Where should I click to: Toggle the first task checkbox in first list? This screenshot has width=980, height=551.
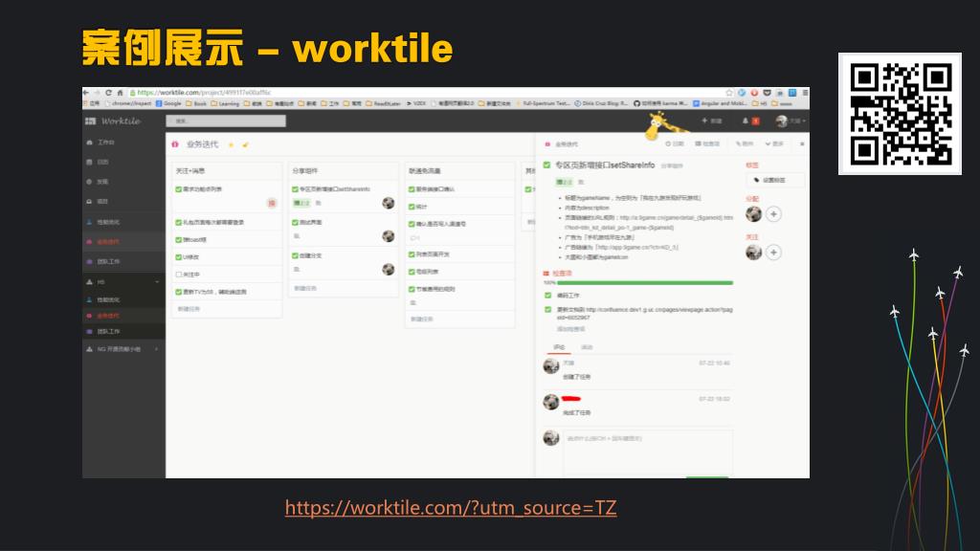point(179,188)
